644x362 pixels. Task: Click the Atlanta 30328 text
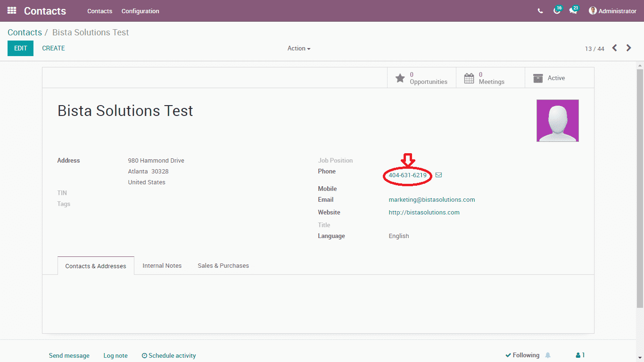click(x=149, y=172)
